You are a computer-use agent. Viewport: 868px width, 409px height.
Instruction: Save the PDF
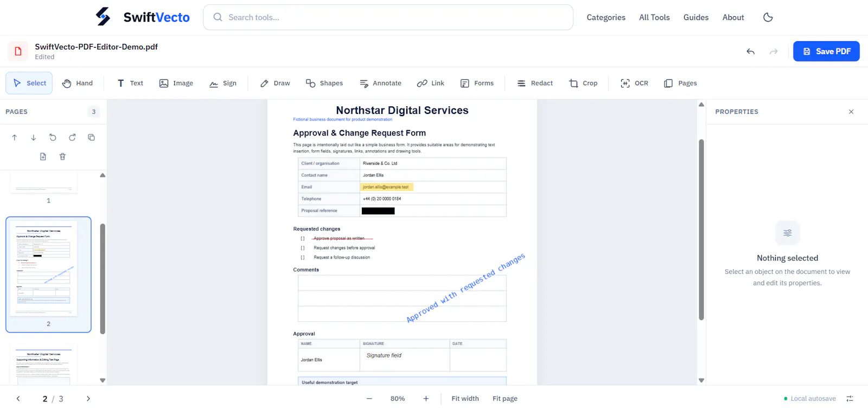tap(826, 52)
